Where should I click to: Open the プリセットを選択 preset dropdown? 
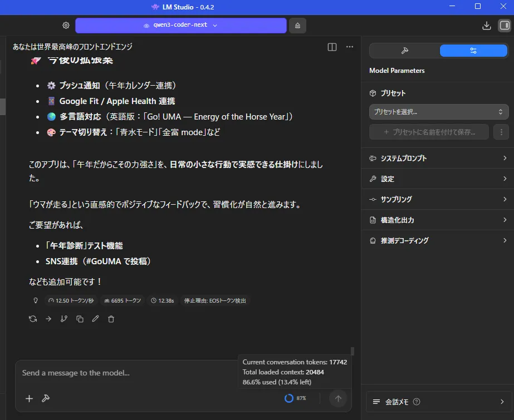click(x=438, y=112)
